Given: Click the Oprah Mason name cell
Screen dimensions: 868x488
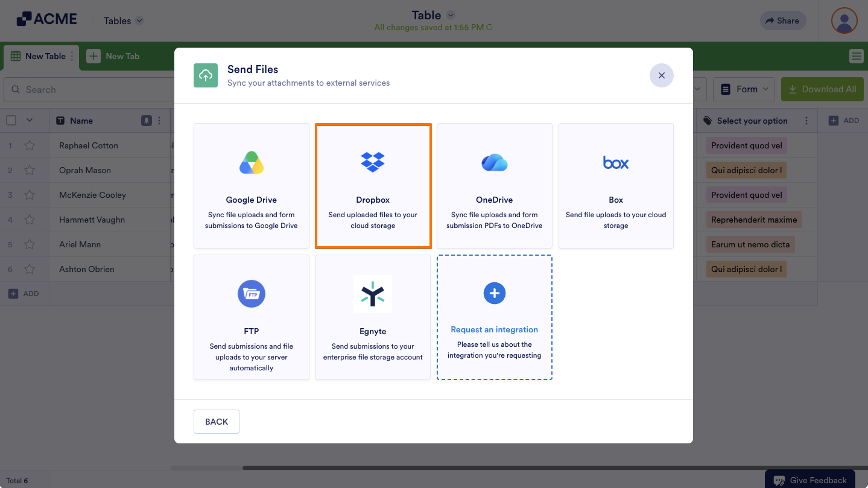Looking at the screenshot, I should [x=110, y=170].
